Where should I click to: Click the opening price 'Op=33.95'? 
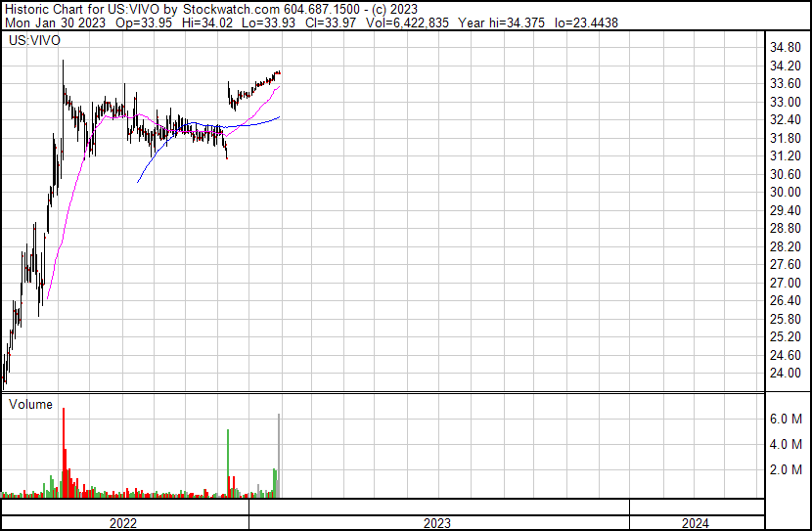[x=144, y=22]
